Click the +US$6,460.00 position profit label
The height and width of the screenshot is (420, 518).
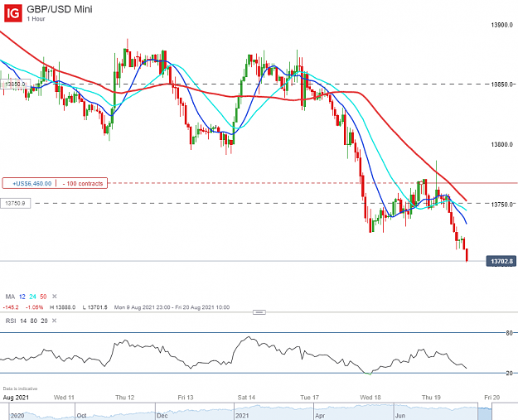click(32, 183)
